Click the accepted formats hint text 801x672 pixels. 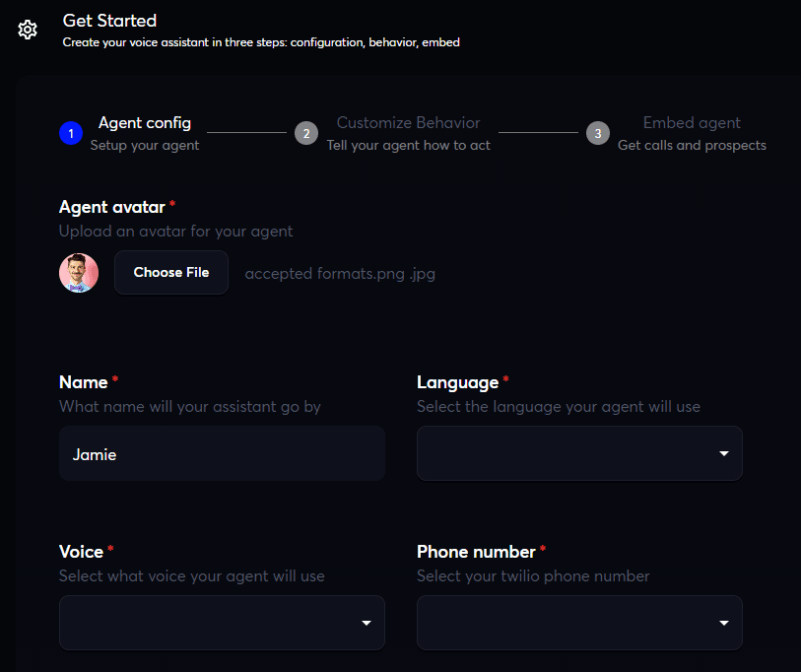click(x=340, y=274)
